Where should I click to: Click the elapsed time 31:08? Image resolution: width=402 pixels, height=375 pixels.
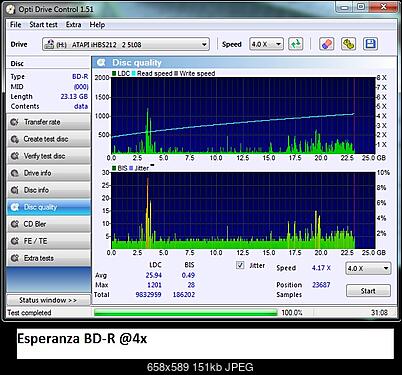point(379,312)
